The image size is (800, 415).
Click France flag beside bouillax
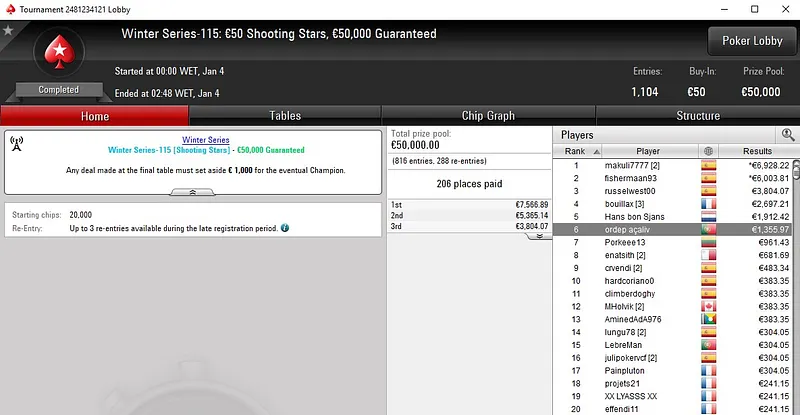tap(709, 203)
